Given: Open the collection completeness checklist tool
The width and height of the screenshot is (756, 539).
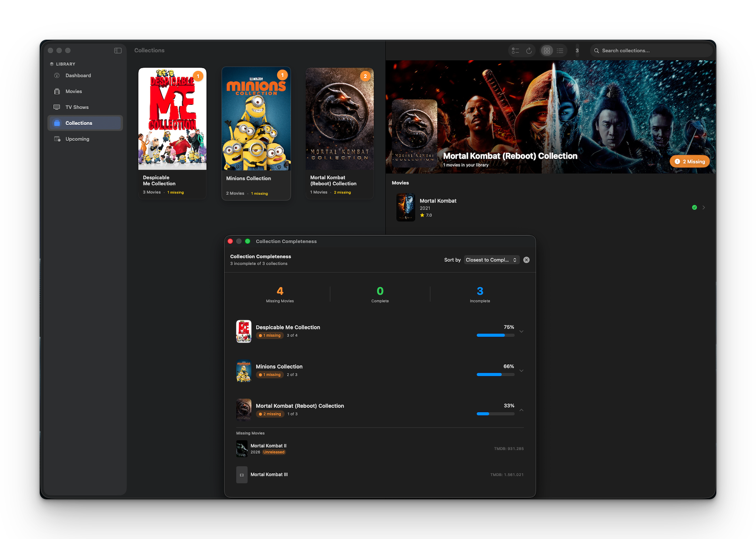Looking at the screenshot, I should [515, 50].
